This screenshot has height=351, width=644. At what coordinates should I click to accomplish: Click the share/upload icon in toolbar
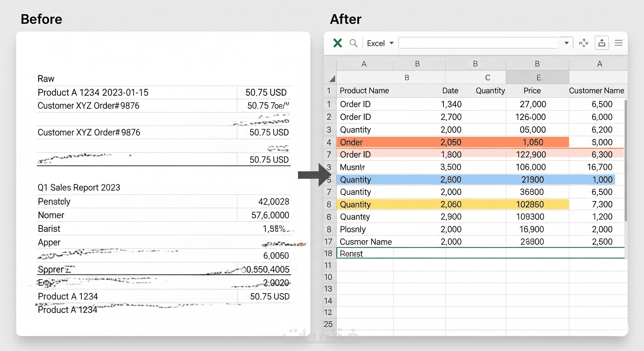tap(601, 43)
